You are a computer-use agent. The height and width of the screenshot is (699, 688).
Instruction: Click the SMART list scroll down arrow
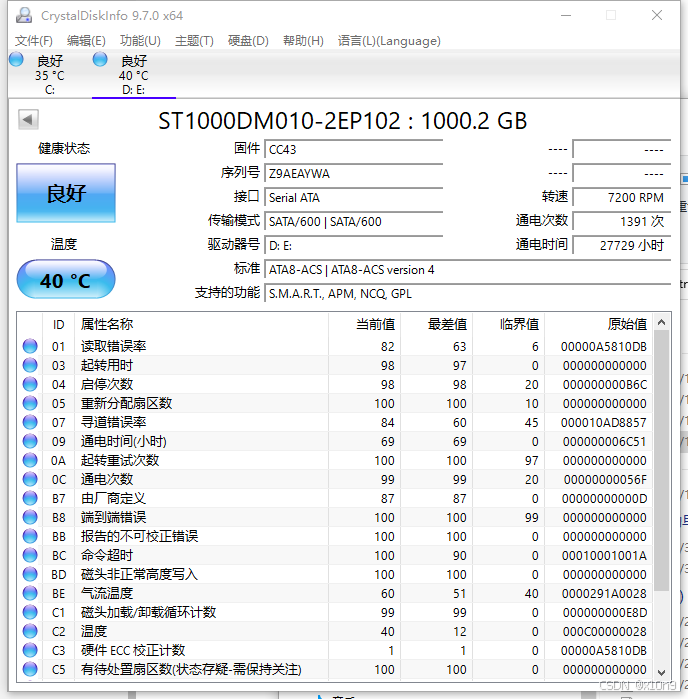coord(661,672)
